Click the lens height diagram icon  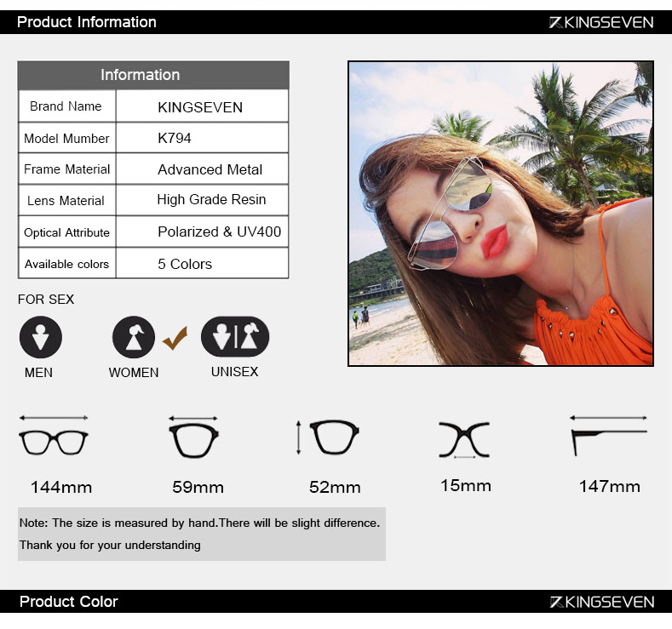coord(328,437)
